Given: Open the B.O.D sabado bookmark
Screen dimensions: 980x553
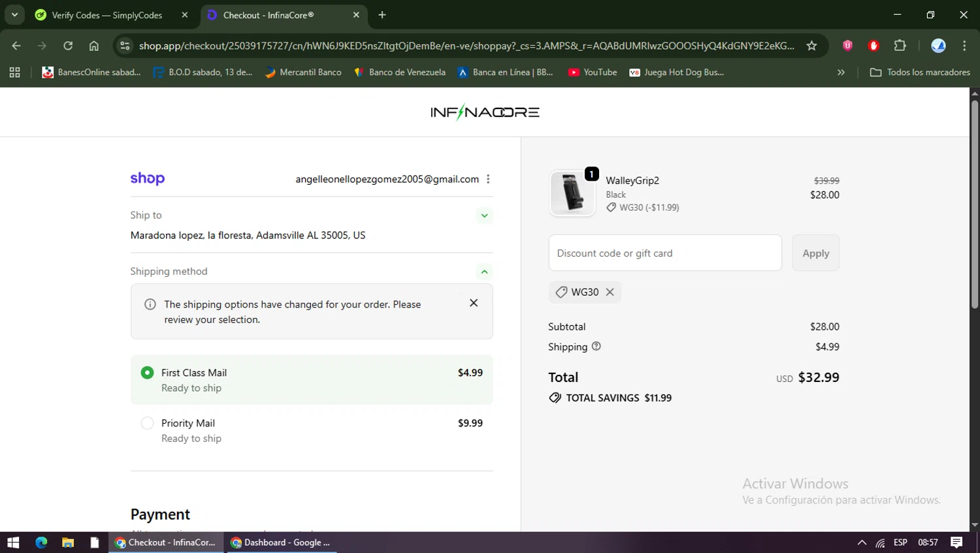Looking at the screenshot, I should click(203, 72).
